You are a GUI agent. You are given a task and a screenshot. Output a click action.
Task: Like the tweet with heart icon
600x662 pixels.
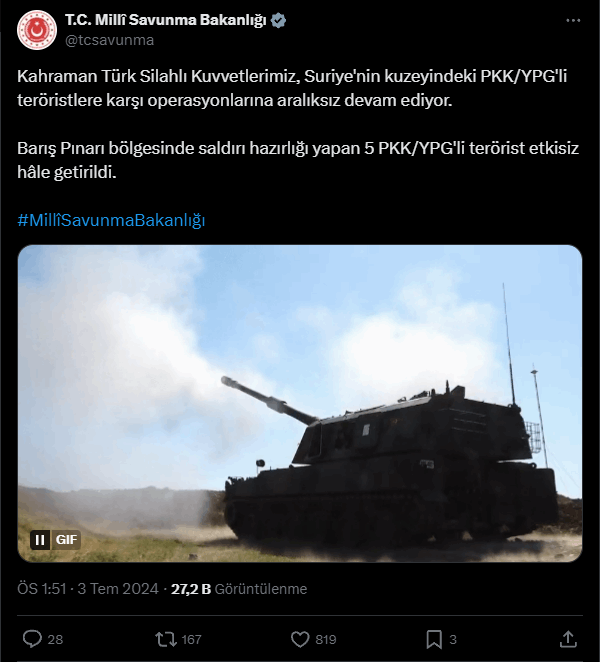pyautogui.click(x=300, y=639)
